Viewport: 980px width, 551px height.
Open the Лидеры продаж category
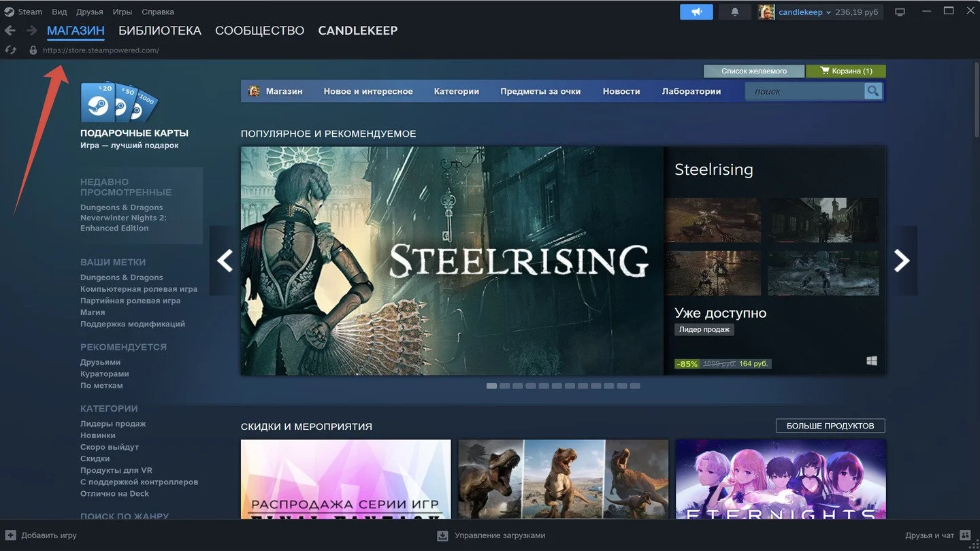tap(113, 424)
